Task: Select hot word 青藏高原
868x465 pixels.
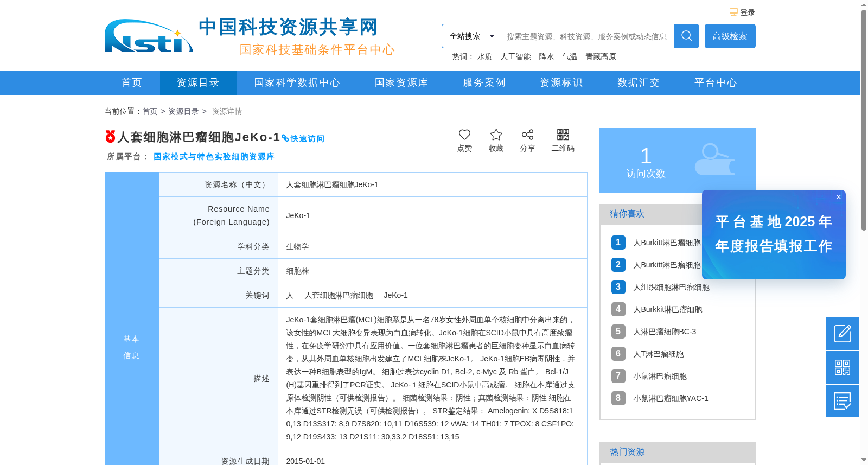Action: point(601,56)
